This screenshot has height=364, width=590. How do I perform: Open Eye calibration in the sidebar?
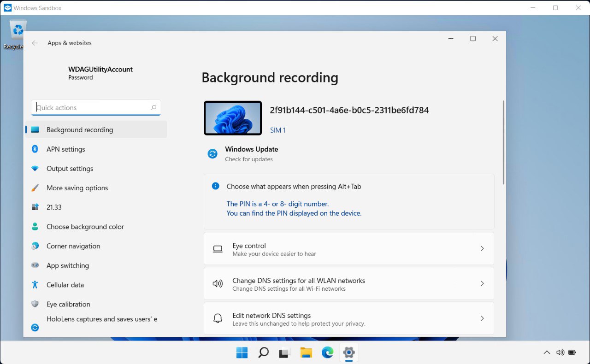[96, 304]
